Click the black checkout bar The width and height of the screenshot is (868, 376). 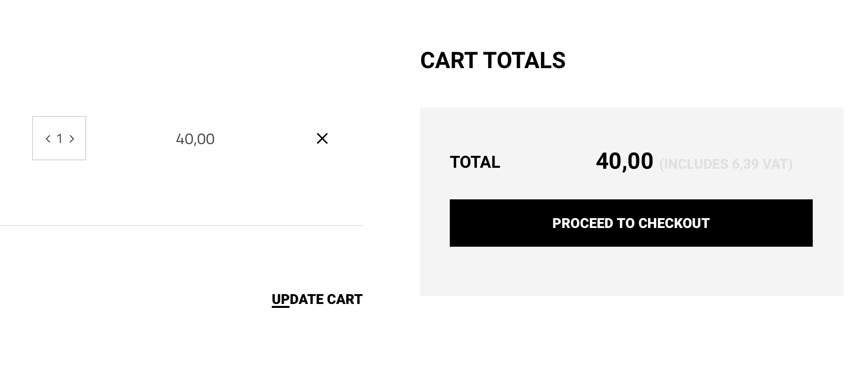point(631,223)
